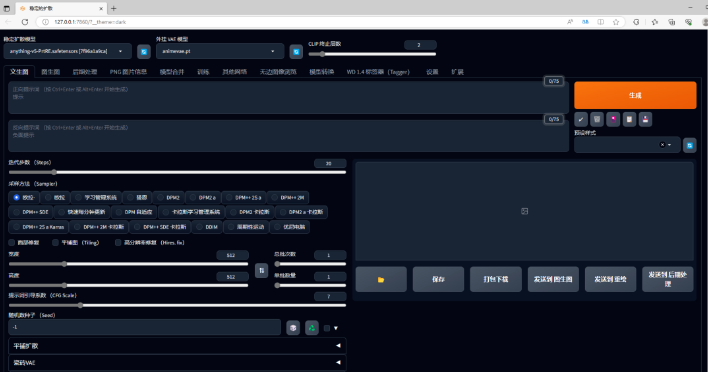Select the DPM++ 2M sampler
The height and width of the screenshot is (372, 708).
(x=288, y=197)
